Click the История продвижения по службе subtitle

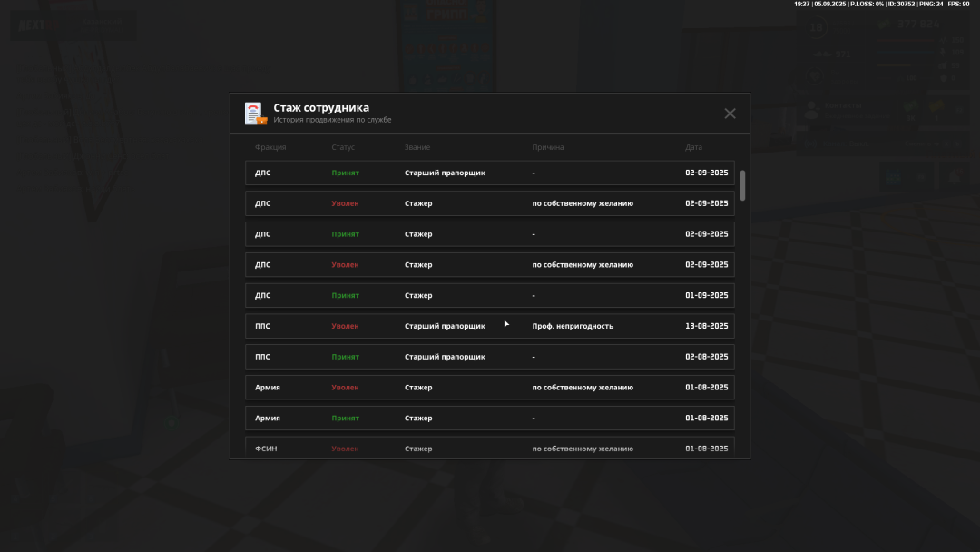pos(332,120)
